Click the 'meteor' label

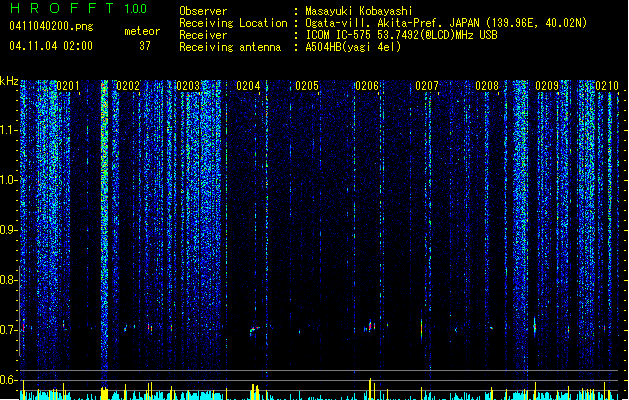(x=142, y=31)
